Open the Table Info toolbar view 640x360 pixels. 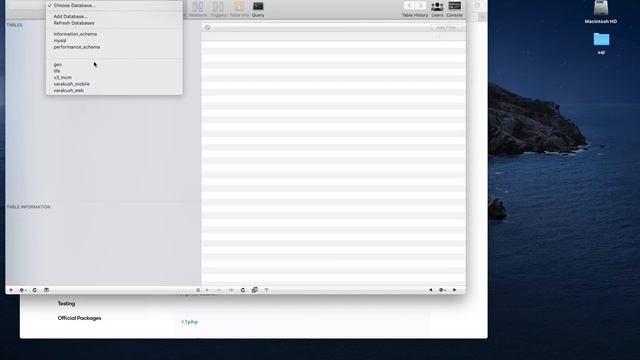[239, 9]
